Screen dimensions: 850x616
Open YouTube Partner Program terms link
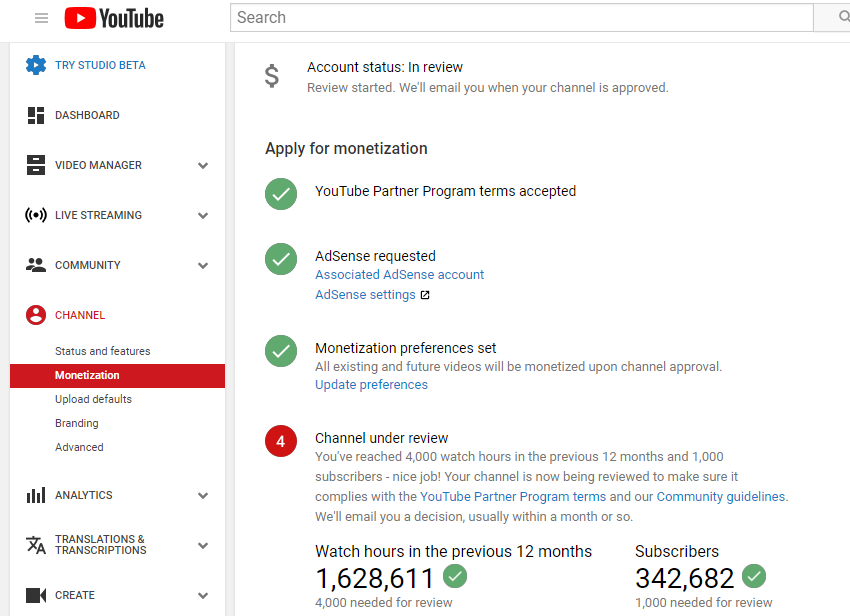(513, 497)
